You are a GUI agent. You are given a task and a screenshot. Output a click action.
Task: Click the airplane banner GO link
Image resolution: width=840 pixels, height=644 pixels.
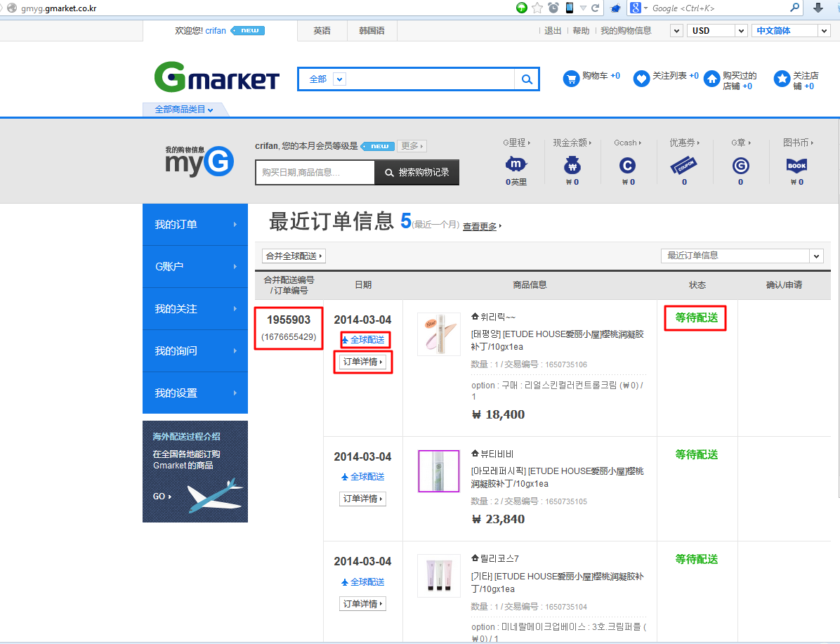162,496
